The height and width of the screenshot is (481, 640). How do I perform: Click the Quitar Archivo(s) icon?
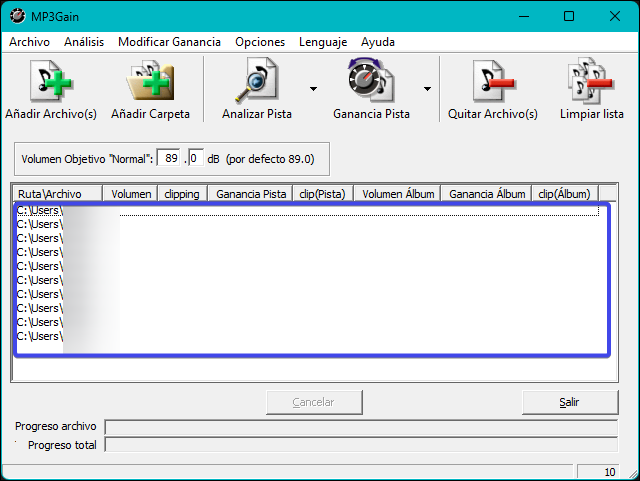pyautogui.click(x=493, y=81)
